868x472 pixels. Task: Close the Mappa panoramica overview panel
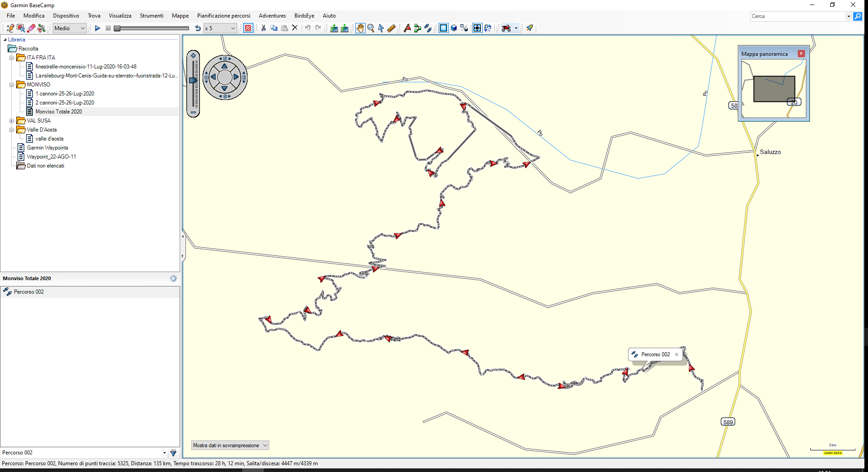click(x=801, y=54)
